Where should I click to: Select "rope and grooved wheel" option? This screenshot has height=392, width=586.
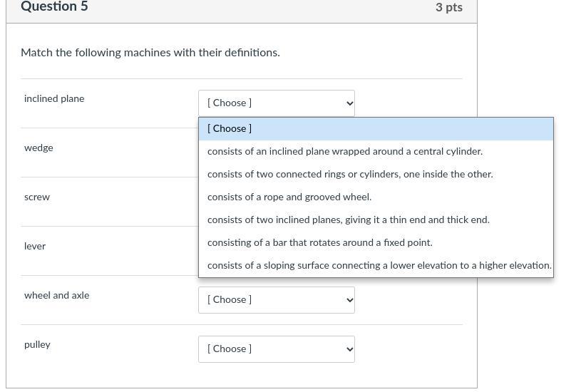(289, 197)
